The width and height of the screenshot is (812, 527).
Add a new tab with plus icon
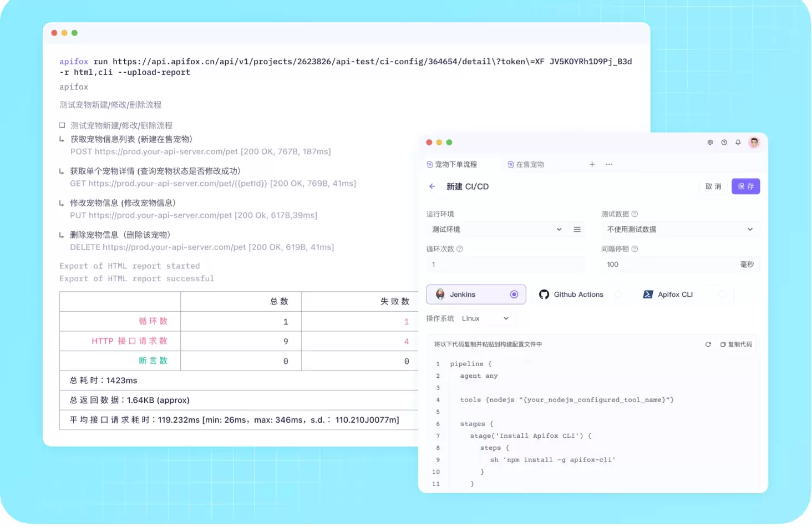[x=592, y=164]
